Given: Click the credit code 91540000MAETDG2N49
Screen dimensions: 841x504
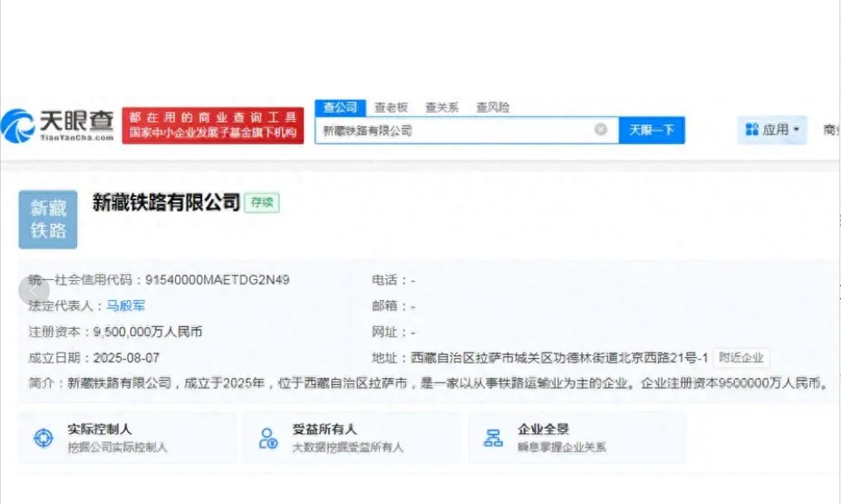Looking at the screenshot, I should 217,280.
